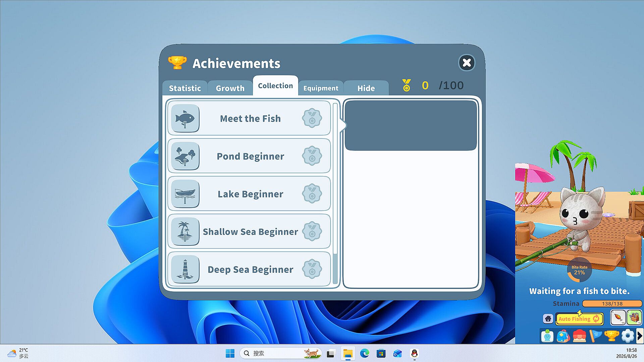Toggle Auto Fishing
The image size is (644, 362).
coord(579,319)
